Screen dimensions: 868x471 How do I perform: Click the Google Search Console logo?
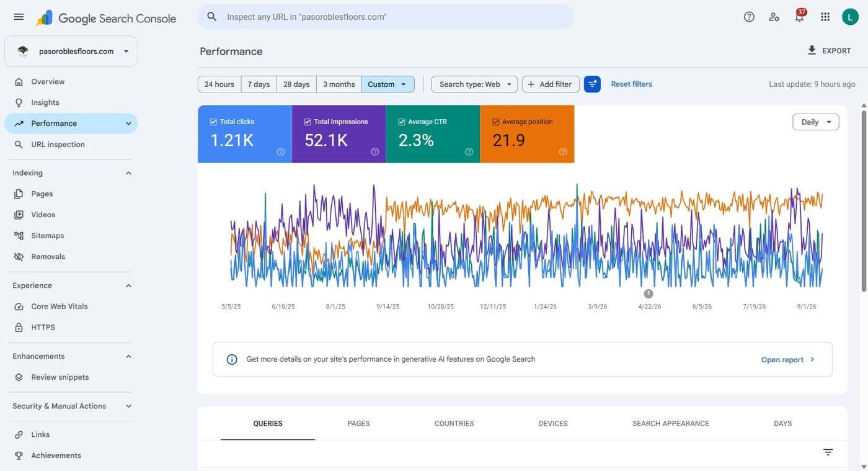click(x=106, y=18)
